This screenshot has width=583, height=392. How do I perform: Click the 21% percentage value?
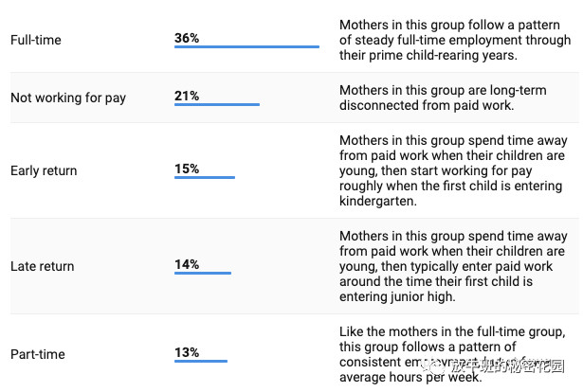pos(187,96)
